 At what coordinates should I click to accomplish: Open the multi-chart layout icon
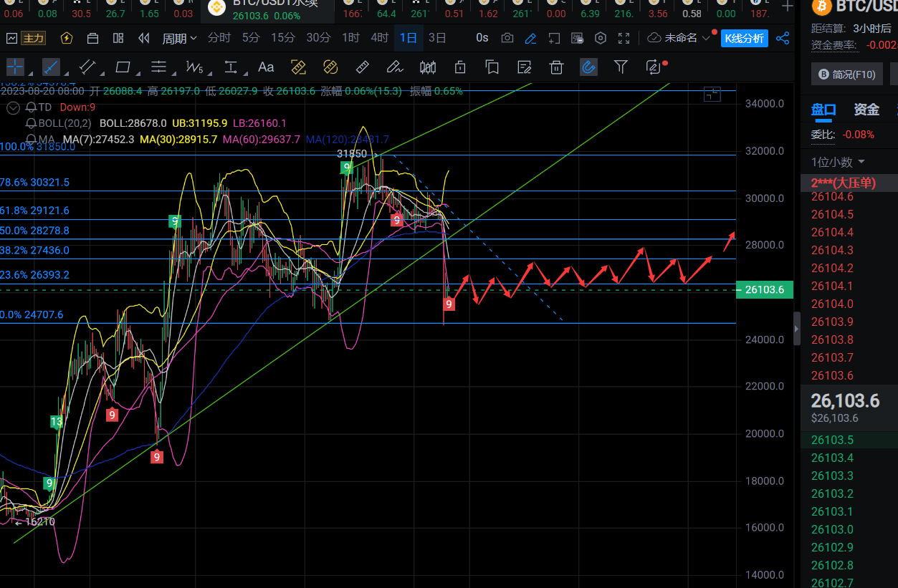tap(118, 39)
